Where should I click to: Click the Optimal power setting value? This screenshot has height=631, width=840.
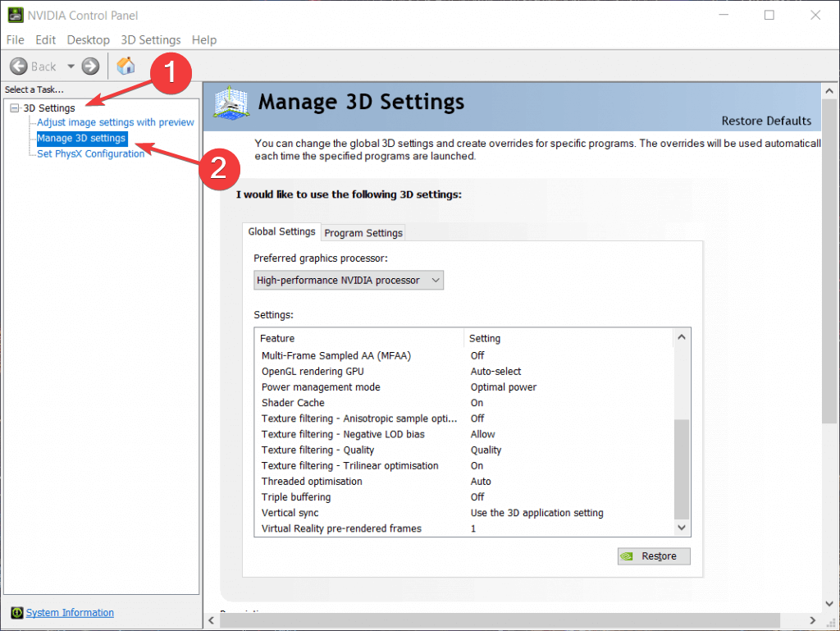[x=504, y=386]
